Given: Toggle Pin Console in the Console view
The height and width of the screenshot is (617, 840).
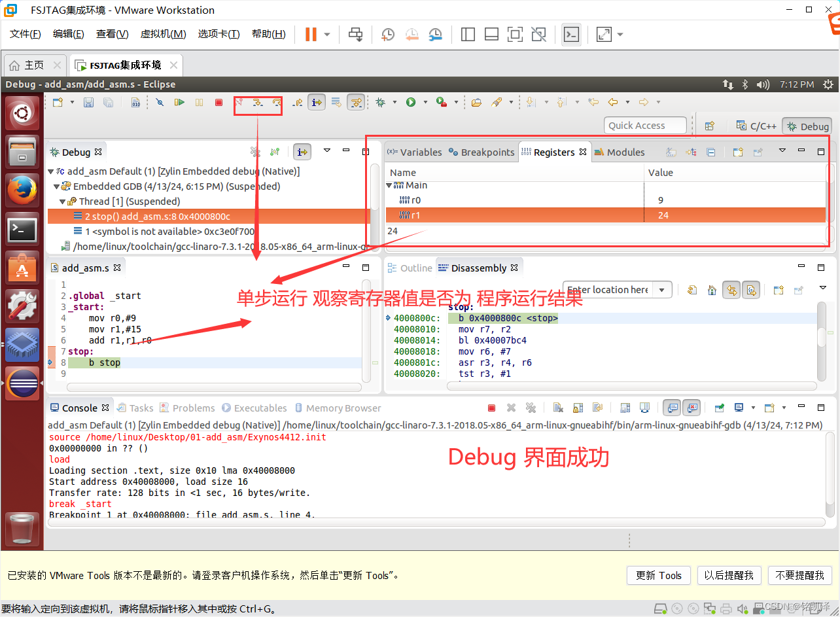Looking at the screenshot, I should tap(718, 408).
